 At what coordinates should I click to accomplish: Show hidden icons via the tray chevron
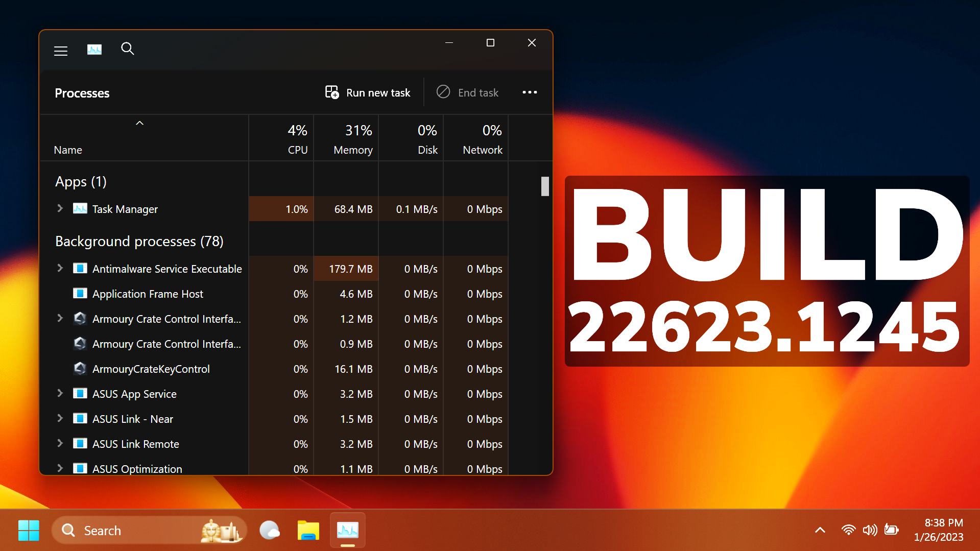click(820, 530)
